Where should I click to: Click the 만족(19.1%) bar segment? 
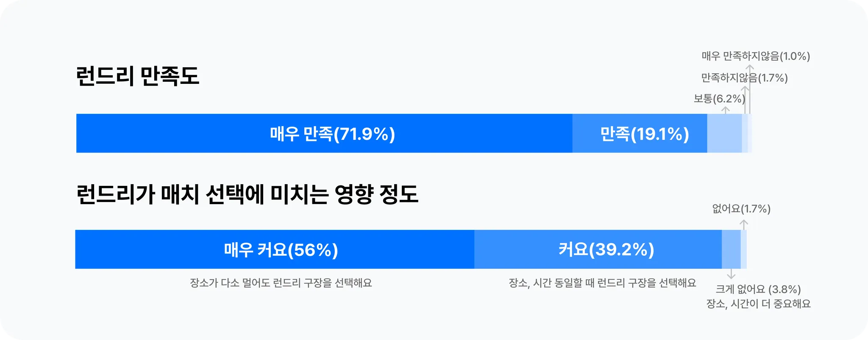pos(640,133)
